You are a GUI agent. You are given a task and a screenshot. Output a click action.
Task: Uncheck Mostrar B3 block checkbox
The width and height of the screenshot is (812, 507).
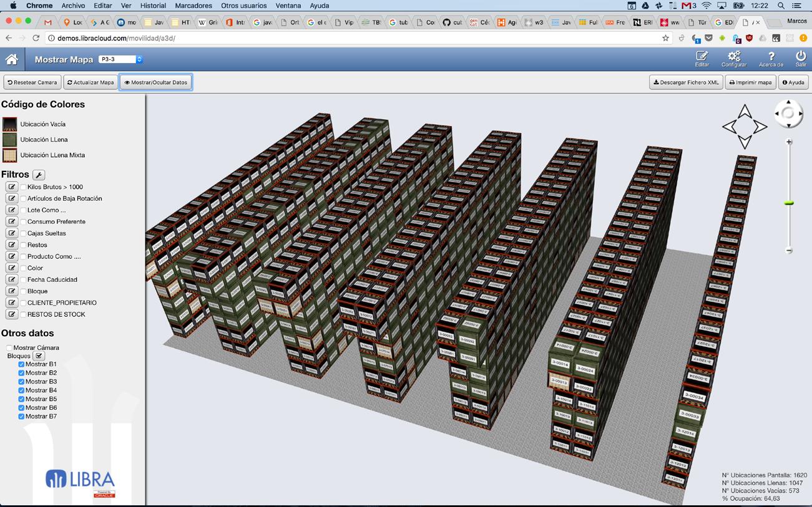coord(21,382)
